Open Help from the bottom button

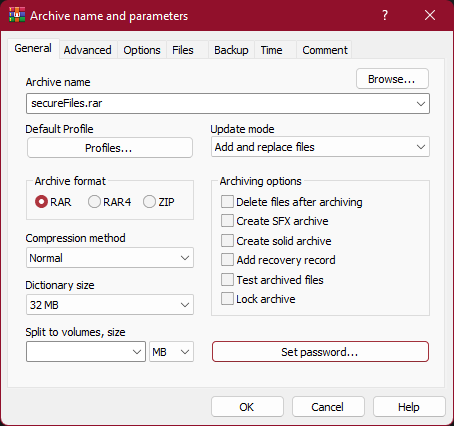point(409,407)
